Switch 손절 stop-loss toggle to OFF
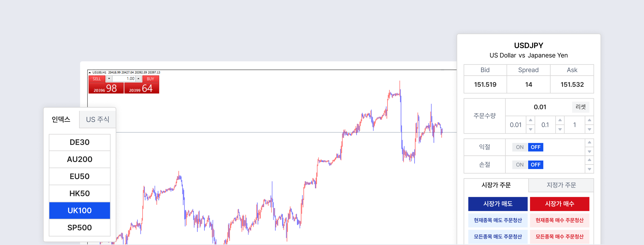644x245 pixels. pos(536,165)
